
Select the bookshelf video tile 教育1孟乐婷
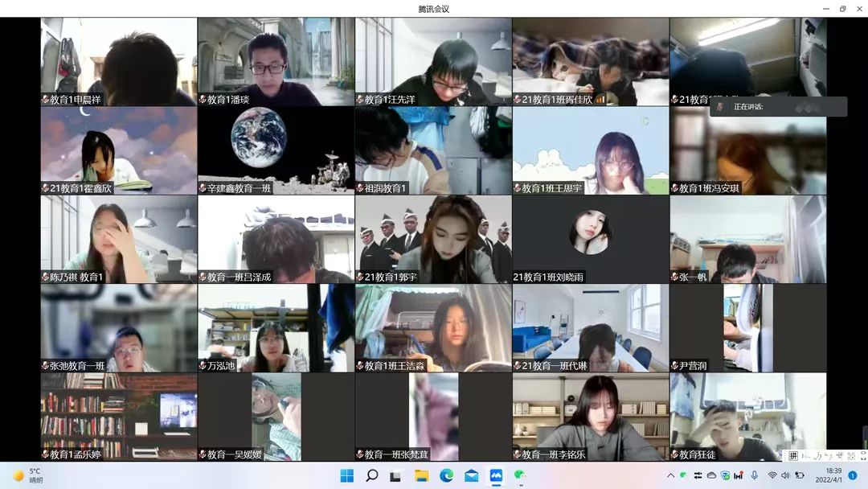click(119, 416)
